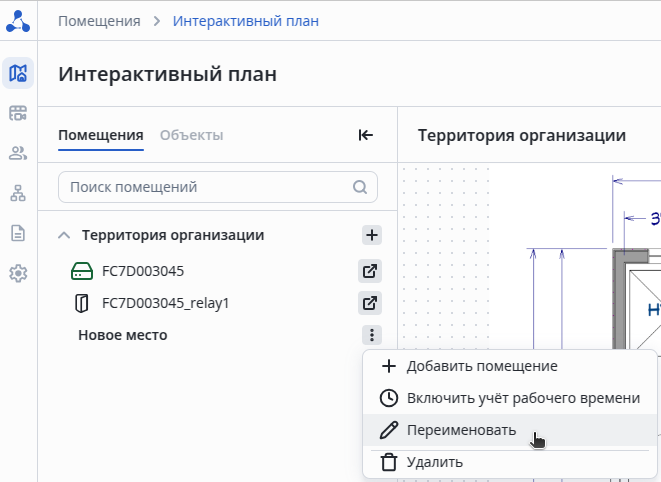Open FC7D003045 device in external view

(x=370, y=271)
